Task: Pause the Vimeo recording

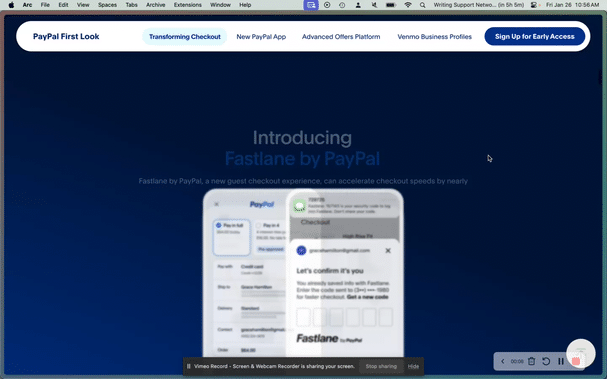Action: [561, 361]
